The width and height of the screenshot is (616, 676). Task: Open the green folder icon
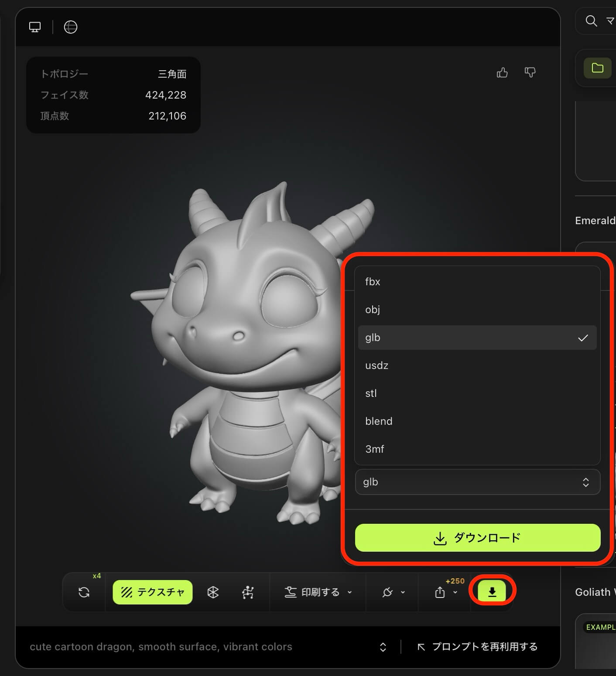[x=597, y=68]
